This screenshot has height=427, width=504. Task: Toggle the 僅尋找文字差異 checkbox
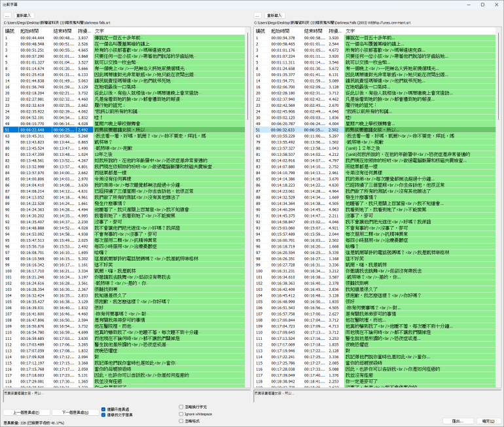(103, 415)
